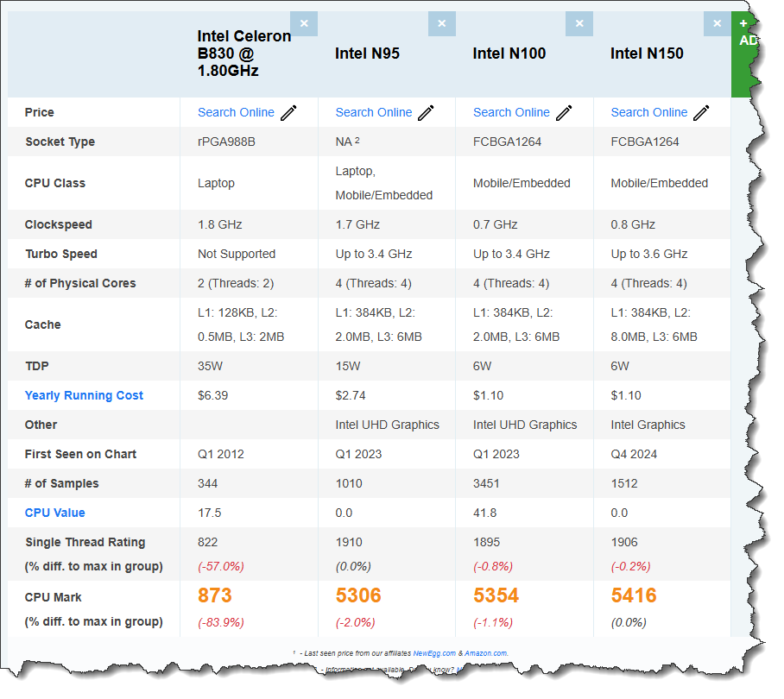The width and height of the screenshot is (784, 699).
Task: Follow the Amazon.com affiliate link
Action: [x=486, y=653]
